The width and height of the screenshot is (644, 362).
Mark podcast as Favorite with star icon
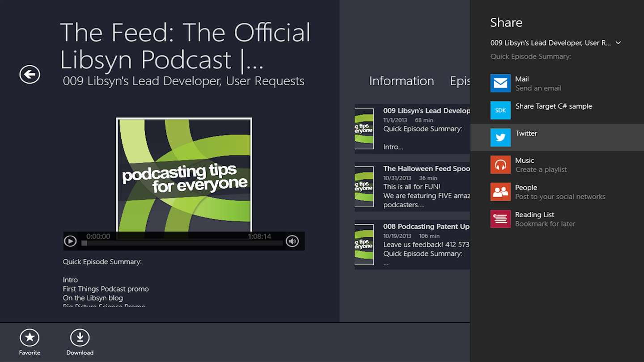[x=30, y=338]
